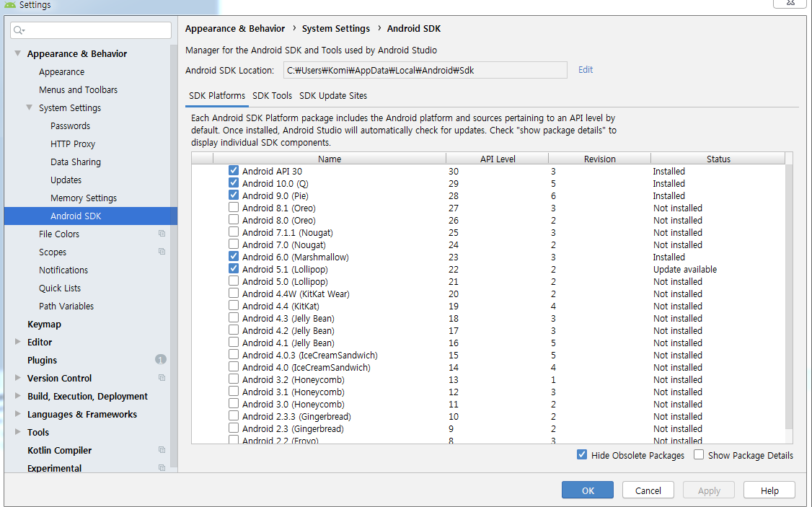Image resolution: width=812 pixels, height=507 pixels.
Task: Open Notifications settings page
Action: [63, 270]
